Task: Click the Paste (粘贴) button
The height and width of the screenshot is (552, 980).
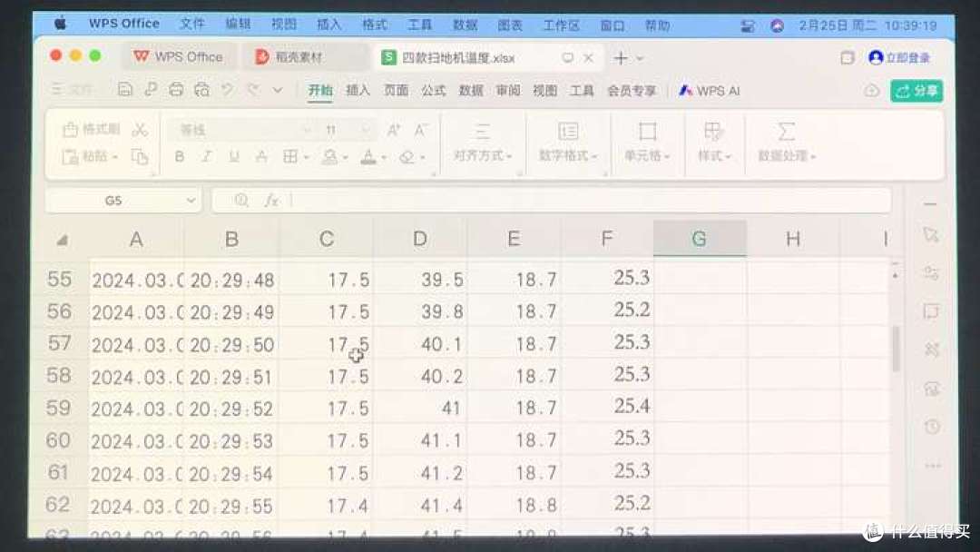Action: click(x=91, y=156)
